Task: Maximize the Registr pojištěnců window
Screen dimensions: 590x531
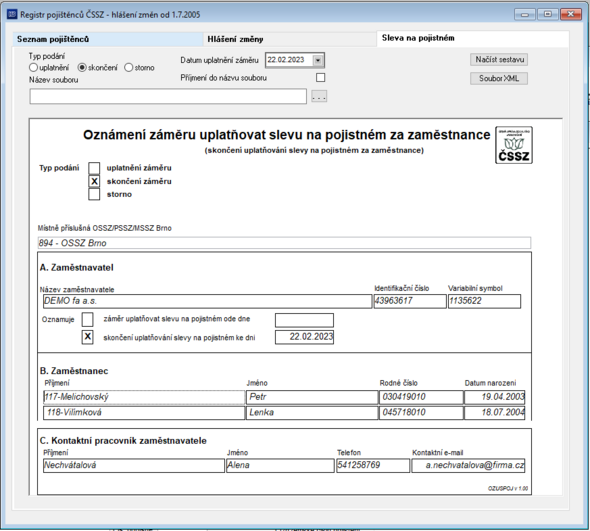Action: (x=548, y=14)
